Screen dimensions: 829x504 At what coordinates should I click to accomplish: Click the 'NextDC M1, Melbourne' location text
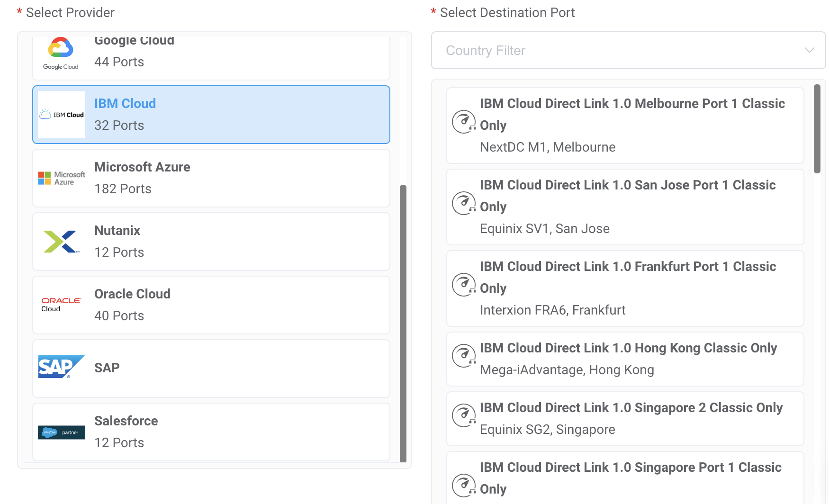click(548, 147)
